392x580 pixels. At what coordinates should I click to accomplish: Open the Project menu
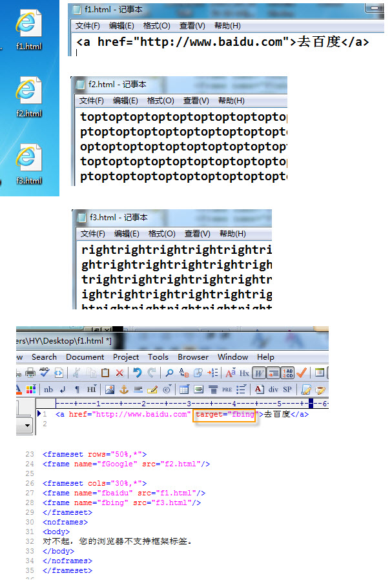126,357
